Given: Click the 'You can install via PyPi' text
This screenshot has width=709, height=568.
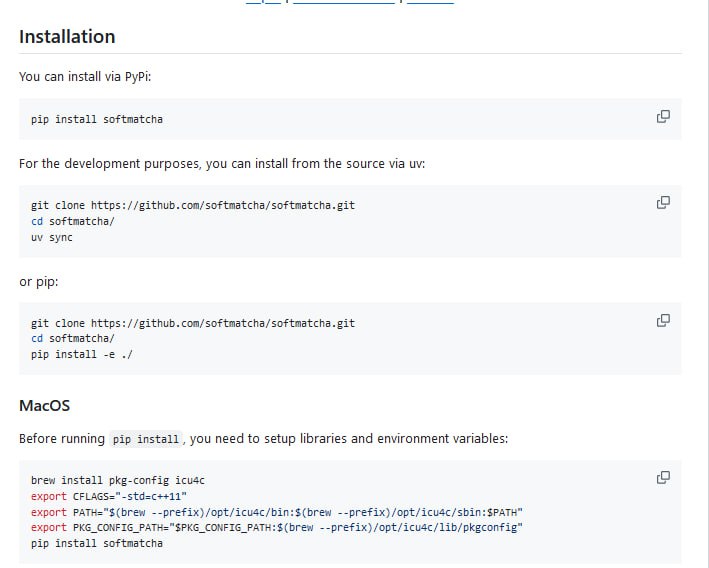Looking at the screenshot, I should (x=85, y=76).
